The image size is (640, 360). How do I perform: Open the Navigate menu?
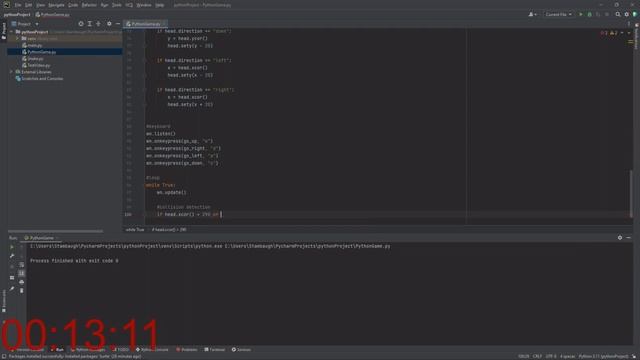(56, 5)
